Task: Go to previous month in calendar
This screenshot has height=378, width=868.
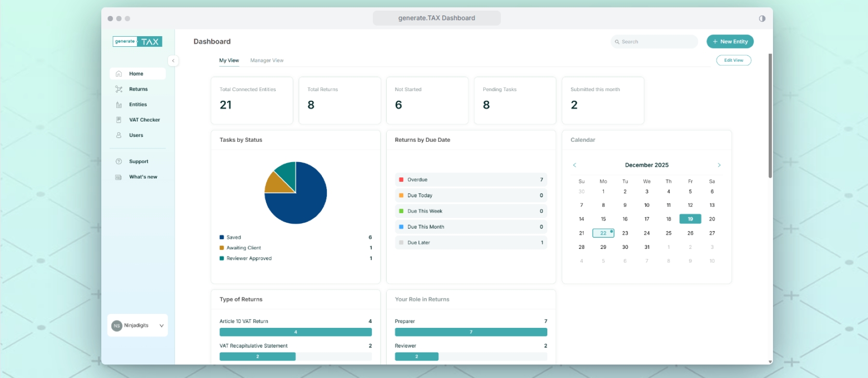Action: point(574,165)
